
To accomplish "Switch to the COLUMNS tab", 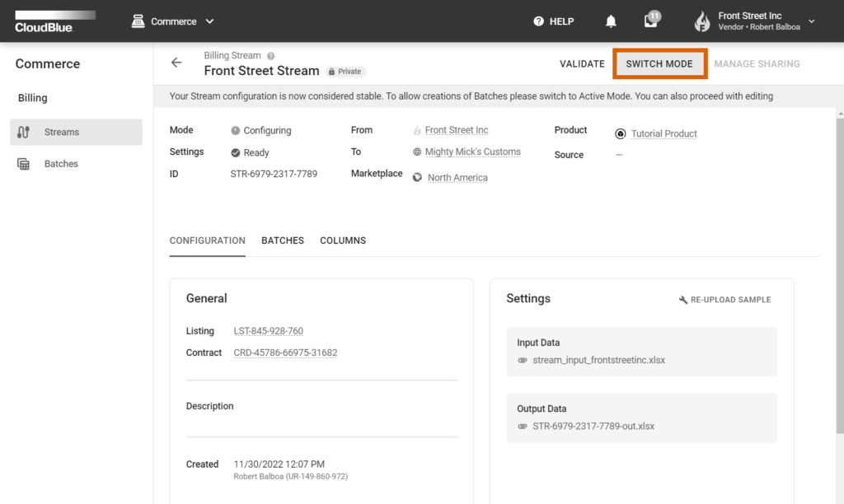I will coord(343,241).
